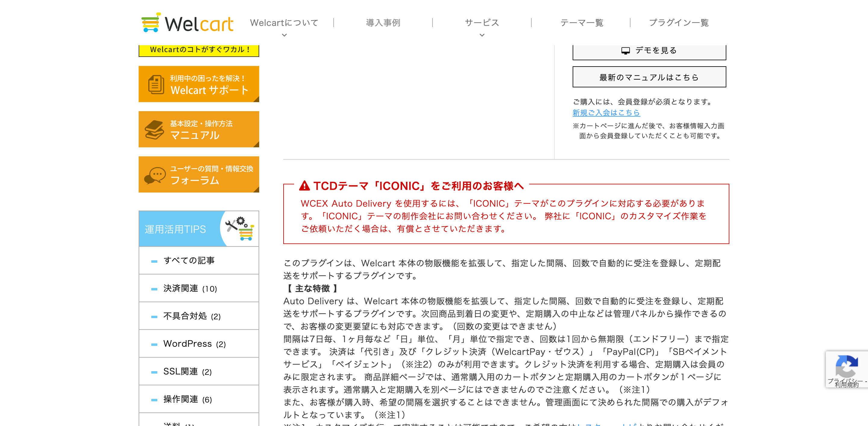Expand chevron under Welcartについて
The image size is (868, 426).
(x=284, y=35)
